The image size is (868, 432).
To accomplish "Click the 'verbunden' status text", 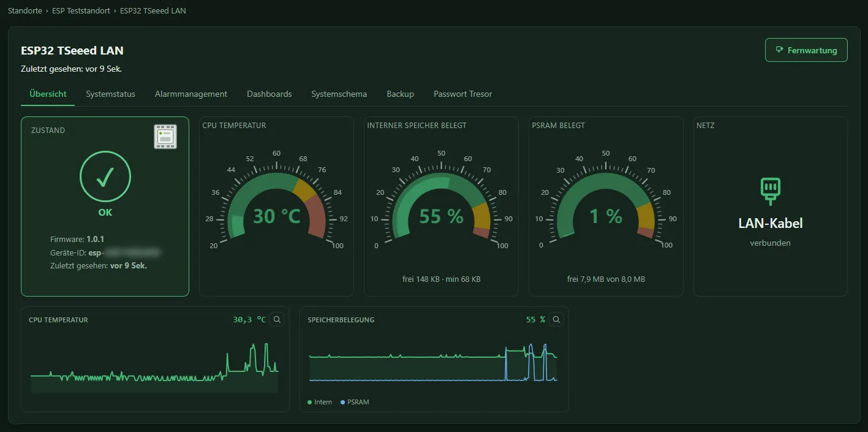I will pos(771,243).
